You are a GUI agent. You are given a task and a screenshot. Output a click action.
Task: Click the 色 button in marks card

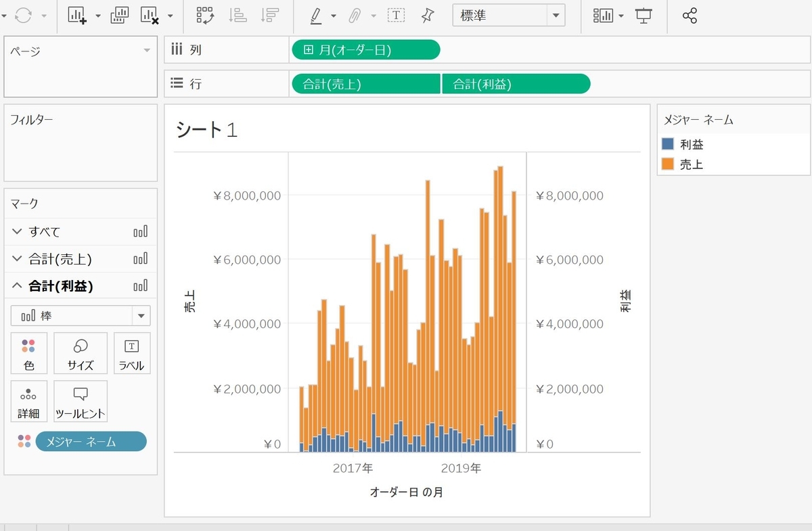tap(29, 353)
